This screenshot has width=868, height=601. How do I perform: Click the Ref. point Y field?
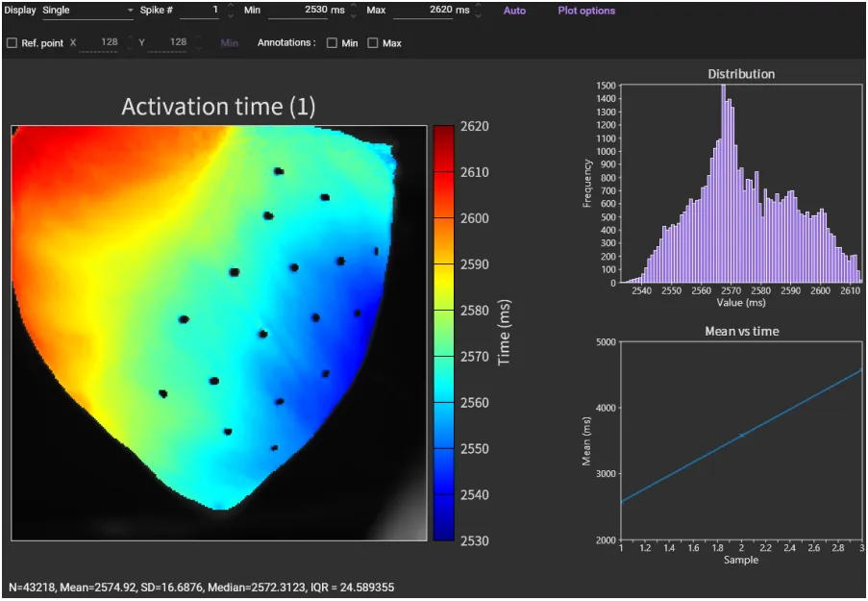[168, 43]
